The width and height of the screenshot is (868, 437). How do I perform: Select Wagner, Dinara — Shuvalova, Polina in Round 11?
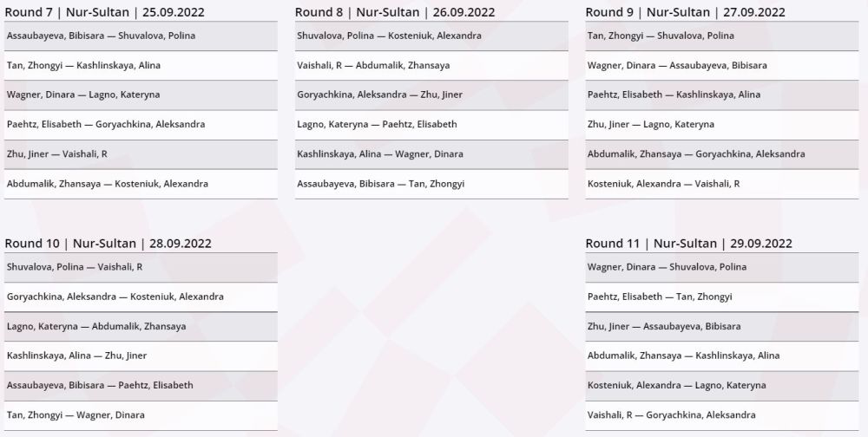tap(667, 268)
